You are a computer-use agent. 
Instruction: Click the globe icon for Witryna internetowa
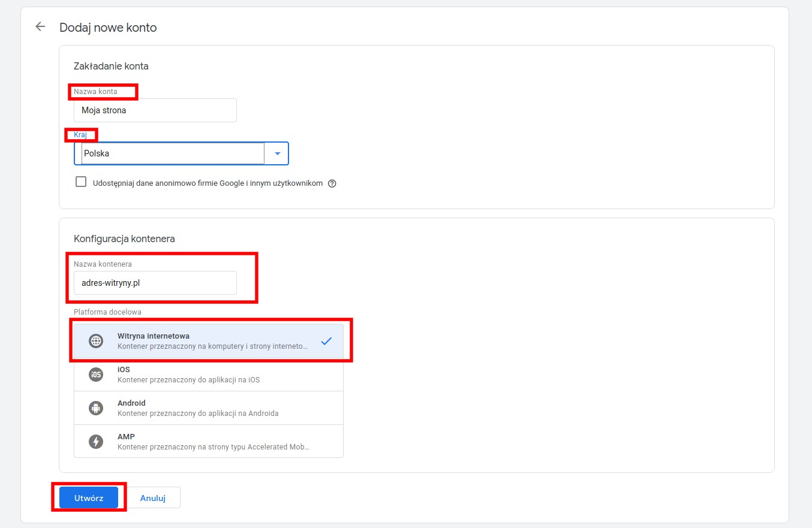point(96,341)
